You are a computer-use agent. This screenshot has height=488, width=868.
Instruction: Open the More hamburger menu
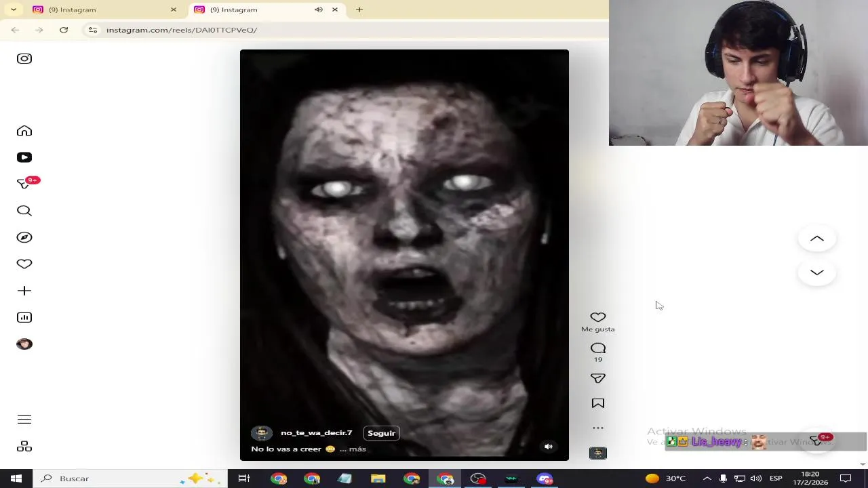click(24, 420)
